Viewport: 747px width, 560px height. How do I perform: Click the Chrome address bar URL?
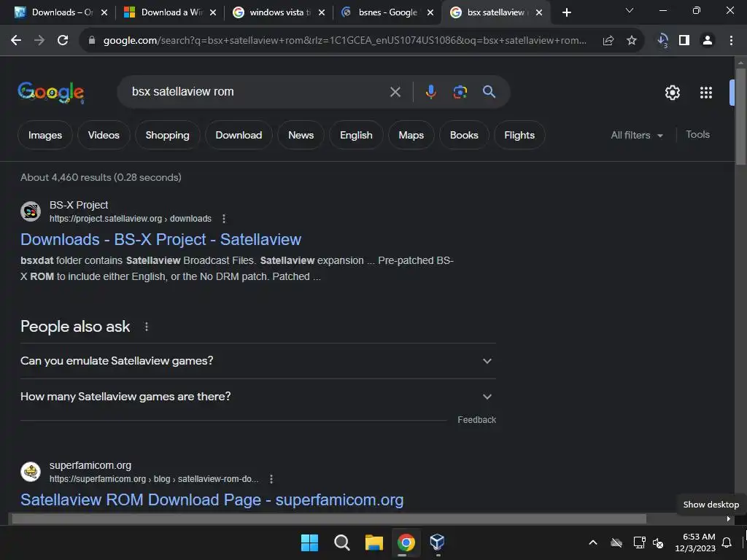pos(345,41)
